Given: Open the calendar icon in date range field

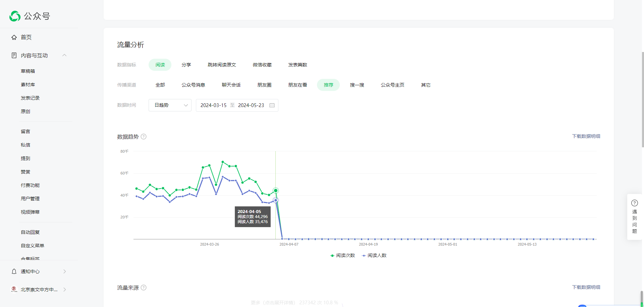Looking at the screenshot, I should pyautogui.click(x=272, y=105).
